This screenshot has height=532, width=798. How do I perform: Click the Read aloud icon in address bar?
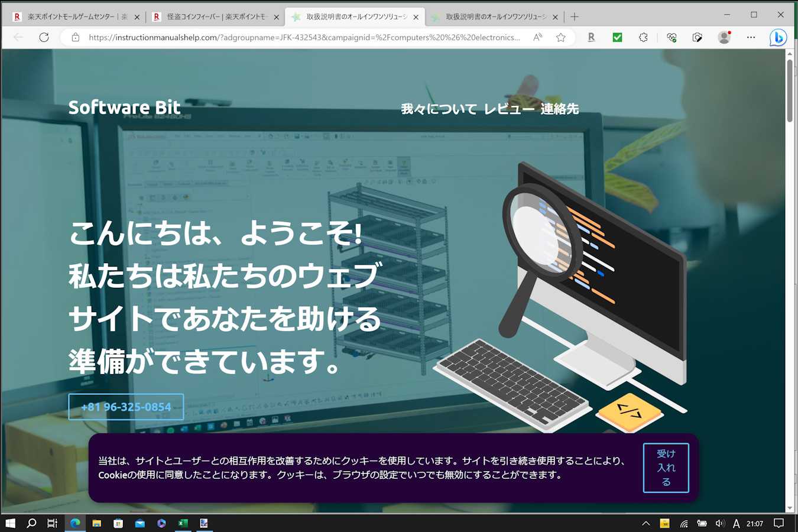(x=537, y=37)
